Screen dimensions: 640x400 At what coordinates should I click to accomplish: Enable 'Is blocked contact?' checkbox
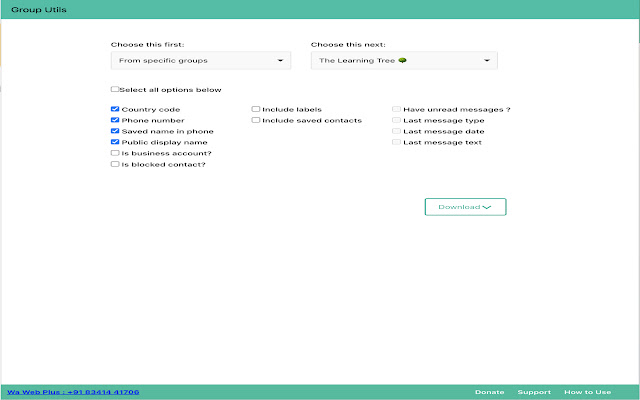click(x=115, y=164)
